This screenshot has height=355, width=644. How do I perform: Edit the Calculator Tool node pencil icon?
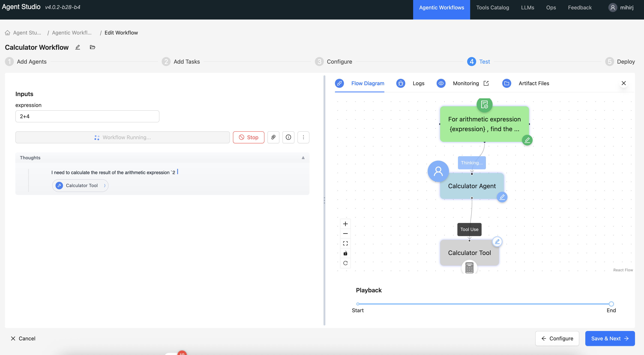click(497, 241)
